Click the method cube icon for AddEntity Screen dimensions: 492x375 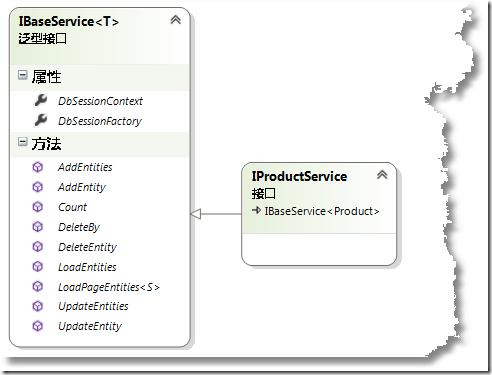[38, 187]
